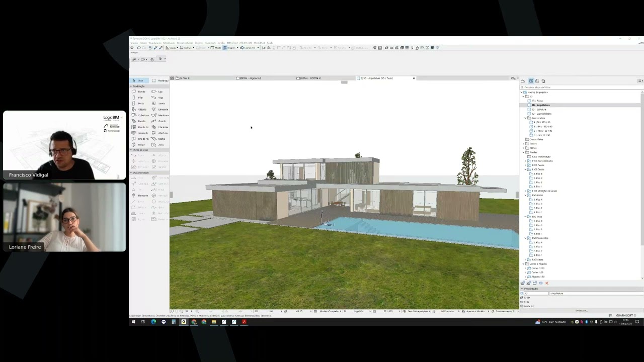644x362 pixels.
Task: Open the tab overview grid icon
Action: point(172,78)
